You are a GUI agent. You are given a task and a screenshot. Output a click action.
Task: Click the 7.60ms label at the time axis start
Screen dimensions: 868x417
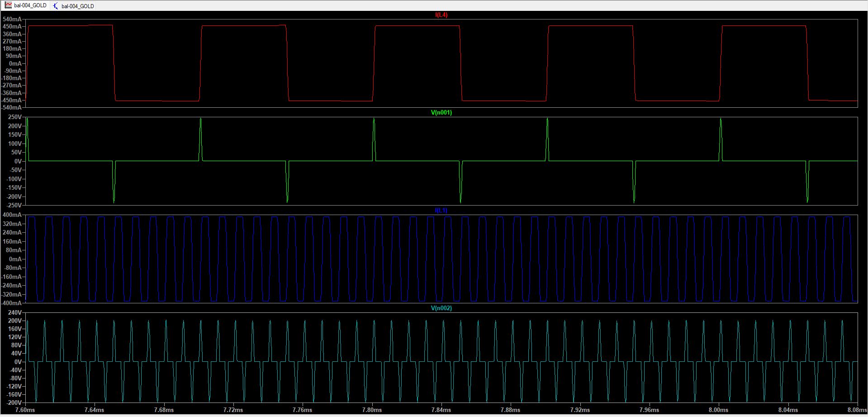tap(25, 410)
